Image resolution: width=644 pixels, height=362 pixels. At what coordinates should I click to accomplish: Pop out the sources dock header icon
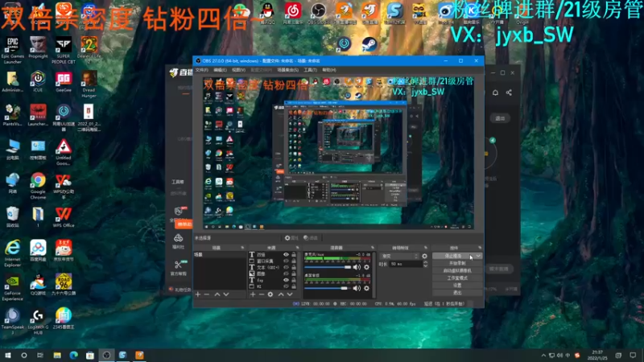(x=297, y=248)
